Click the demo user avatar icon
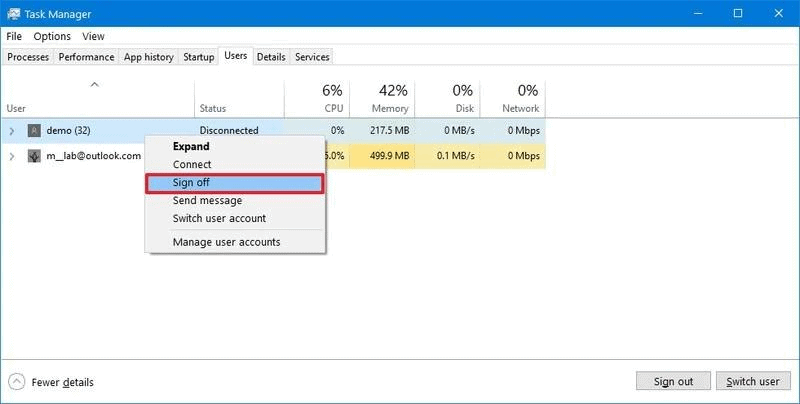This screenshot has height=404, width=800. pyautogui.click(x=34, y=131)
